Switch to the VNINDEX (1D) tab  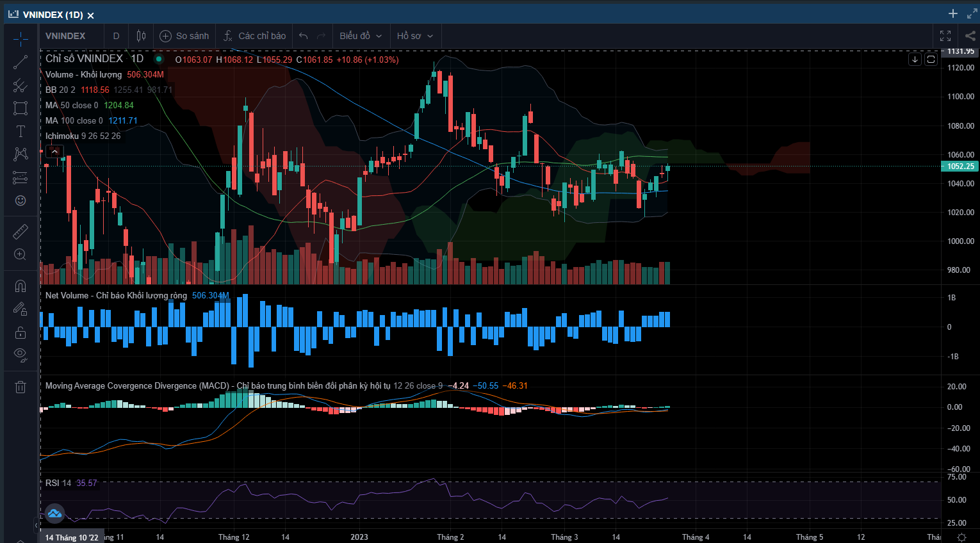coord(53,15)
